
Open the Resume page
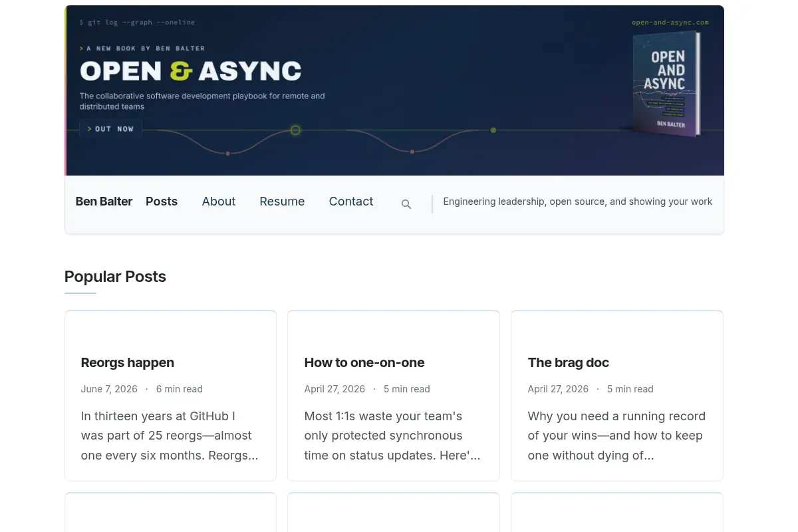point(282,201)
